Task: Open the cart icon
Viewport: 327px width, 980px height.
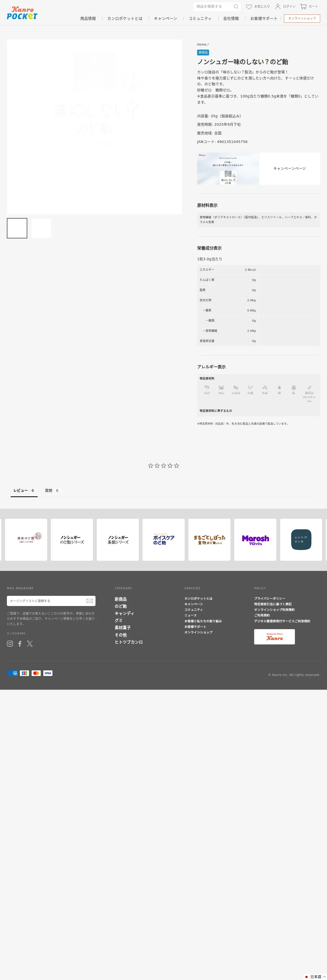Action: point(303,6)
